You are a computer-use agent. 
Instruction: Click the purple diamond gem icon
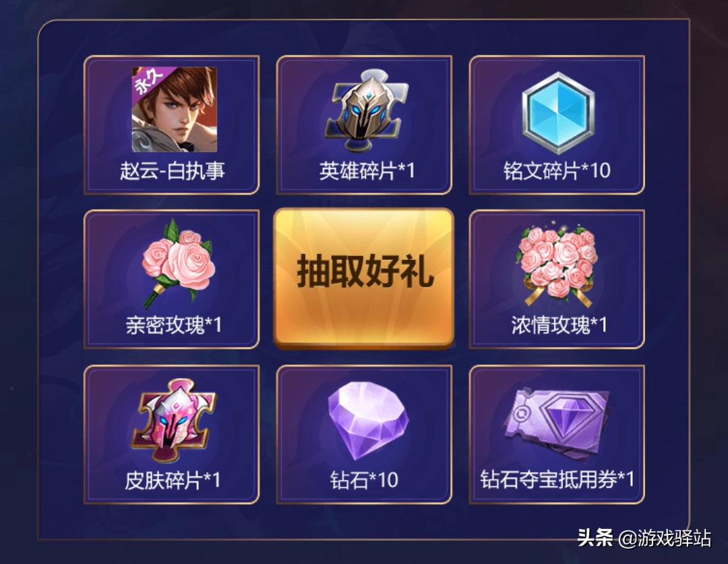click(x=368, y=421)
